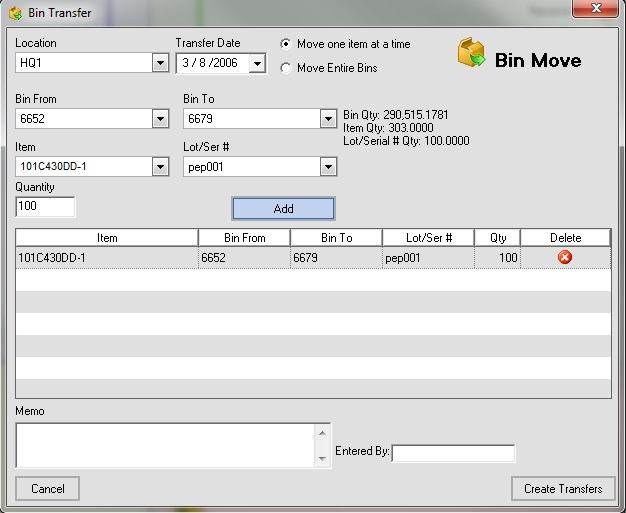Click the Memo scrollbar down arrow
Viewport: 626px width, 513px height.
tap(322, 459)
